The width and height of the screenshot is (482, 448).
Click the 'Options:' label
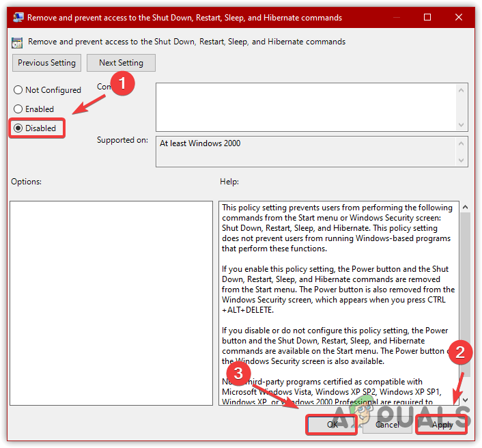(x=26, y=182)
